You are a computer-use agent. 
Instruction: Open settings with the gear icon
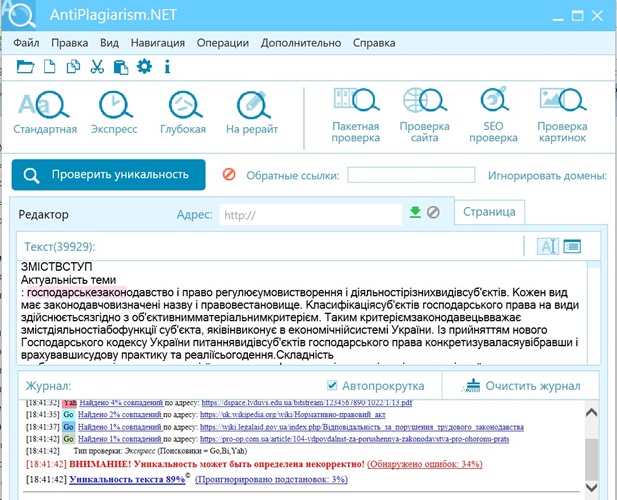[144, 66]
